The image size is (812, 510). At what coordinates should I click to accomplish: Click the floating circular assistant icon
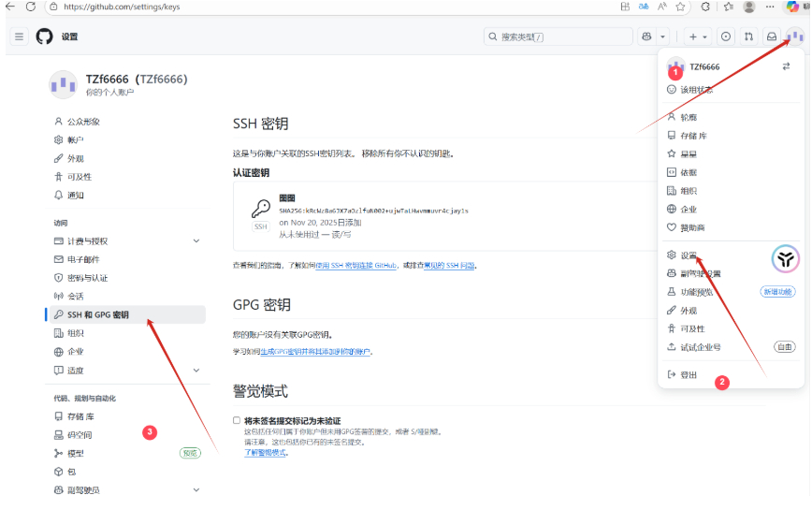click(x=785, y=259)
